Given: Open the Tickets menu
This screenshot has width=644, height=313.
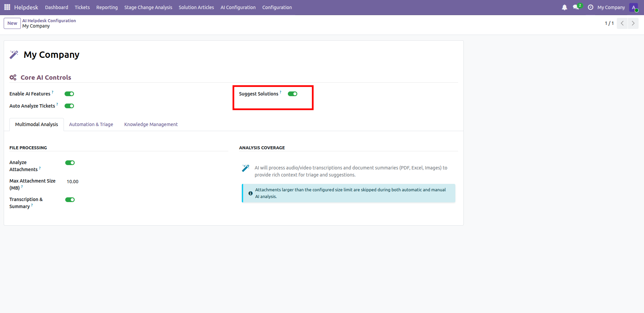Looking at the screenshot, I should tap(82, 7).
